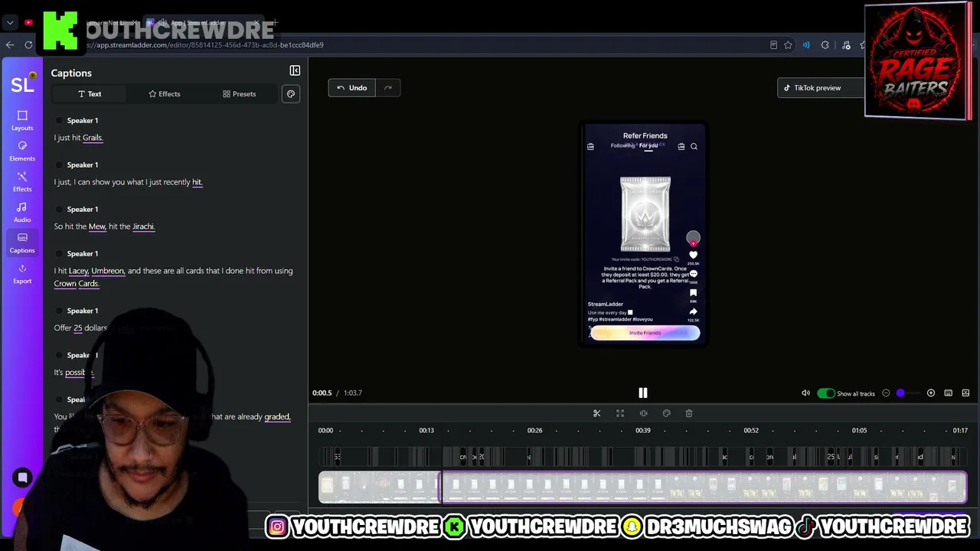Viewport: 980px width, 551px height.
Task: Click the browser media control music icon
Action: [846, 45]
